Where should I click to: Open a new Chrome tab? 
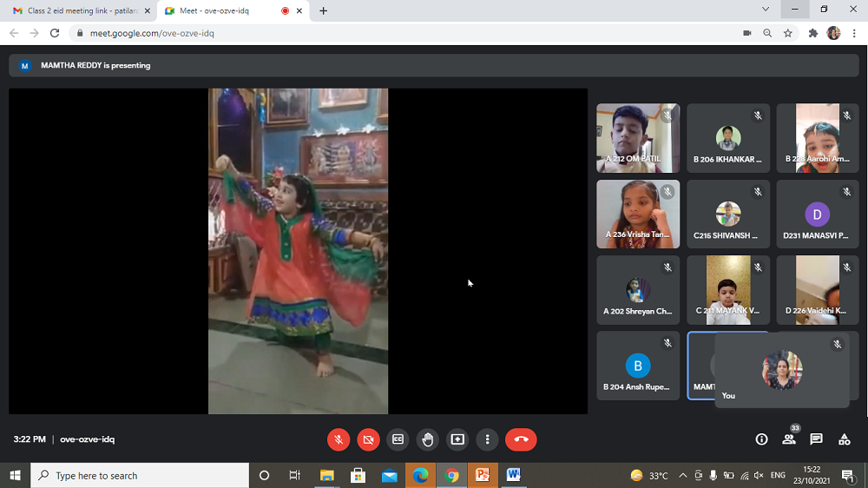pyautogui.click(x=324, y=10)
